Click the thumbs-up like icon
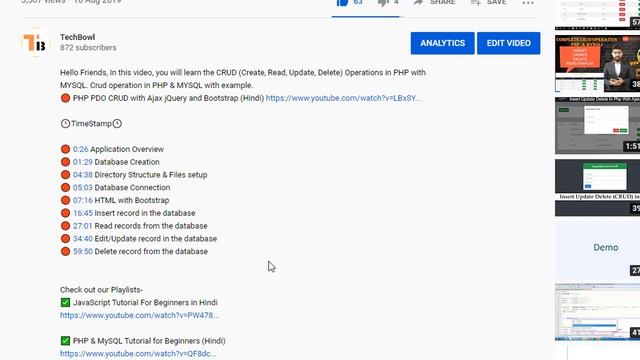The image size is (640, 360). 342,2
